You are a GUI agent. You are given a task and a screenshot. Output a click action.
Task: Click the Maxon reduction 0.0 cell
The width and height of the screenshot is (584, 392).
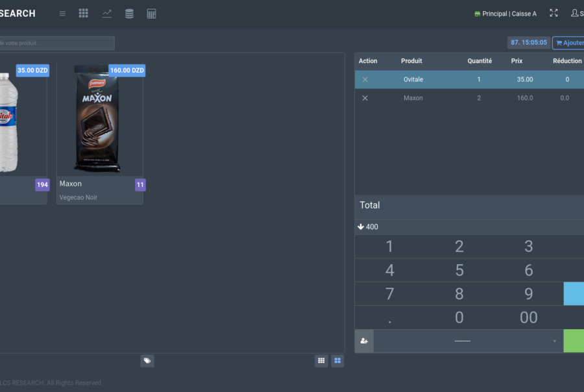(x=565, y=98)
